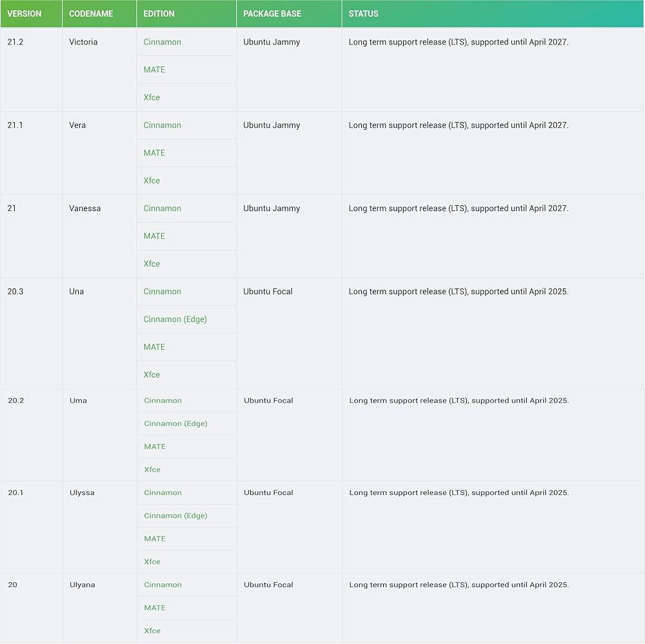
Task: Select Cinnamon (Edge) edition for Una 20.3
Action: [175, 319]
